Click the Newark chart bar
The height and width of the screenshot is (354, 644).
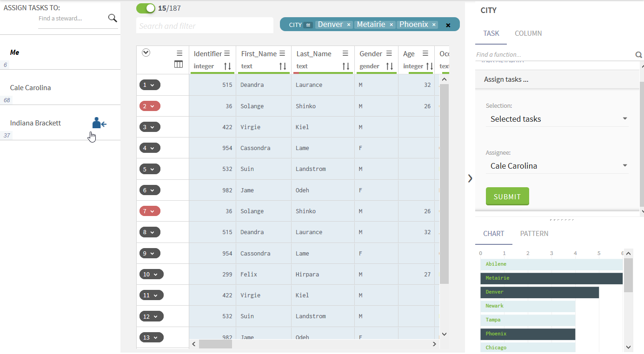pos(528,306)
